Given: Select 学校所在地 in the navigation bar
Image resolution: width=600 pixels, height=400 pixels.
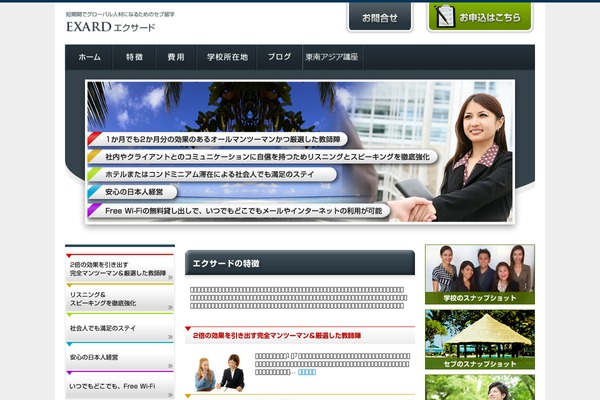Looking at the screenshot, I should (x=227, y=57).
